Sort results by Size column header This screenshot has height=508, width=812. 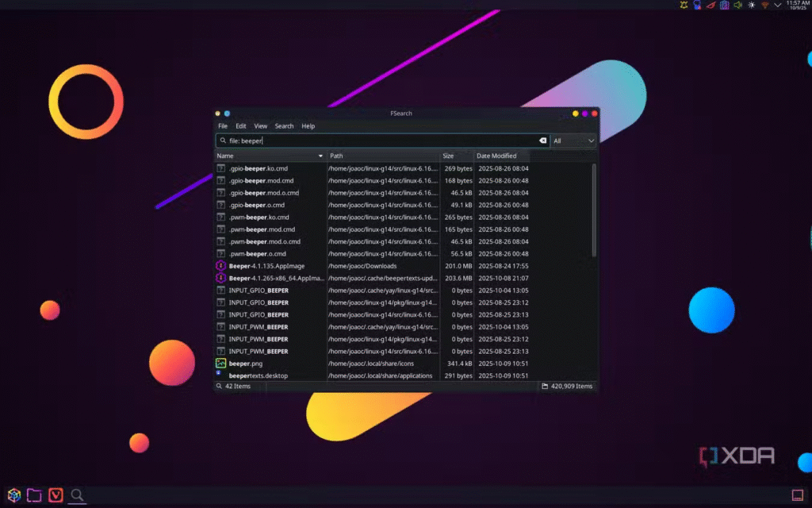(449, 156)
